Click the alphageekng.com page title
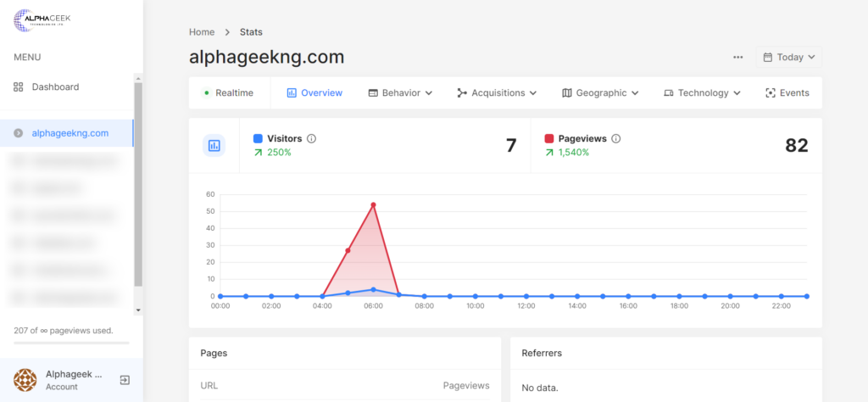This screenshot has height=402, width=868. point(267,57)
